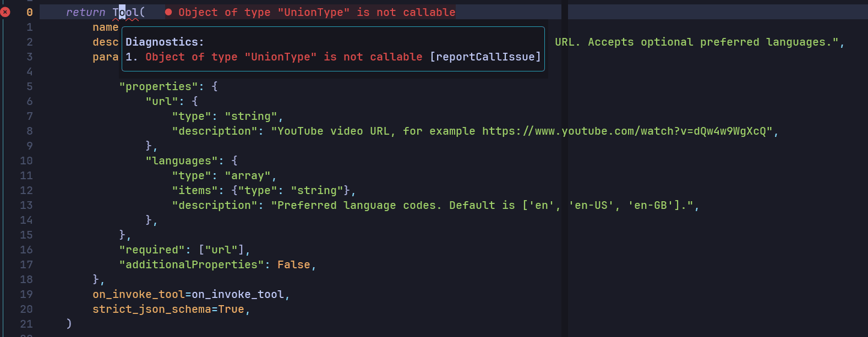Click relative line number 16 in gutter
This screenshot has width=868, height=337.
pyautogui.click(x=26, y=250)
